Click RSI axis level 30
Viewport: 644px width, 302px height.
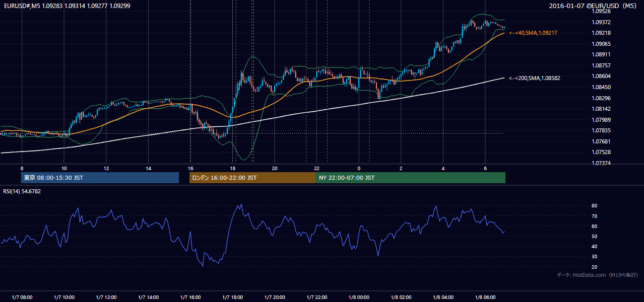coord(595,257)
